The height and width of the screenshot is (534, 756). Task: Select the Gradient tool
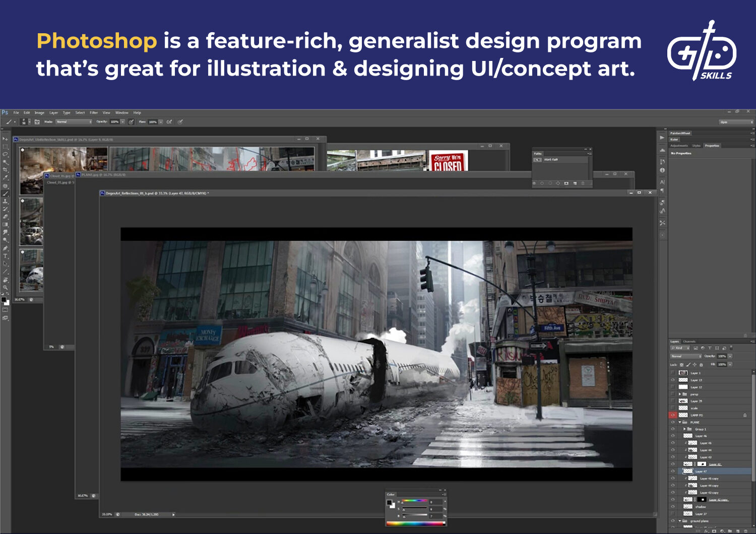click(x=5, y=225)
